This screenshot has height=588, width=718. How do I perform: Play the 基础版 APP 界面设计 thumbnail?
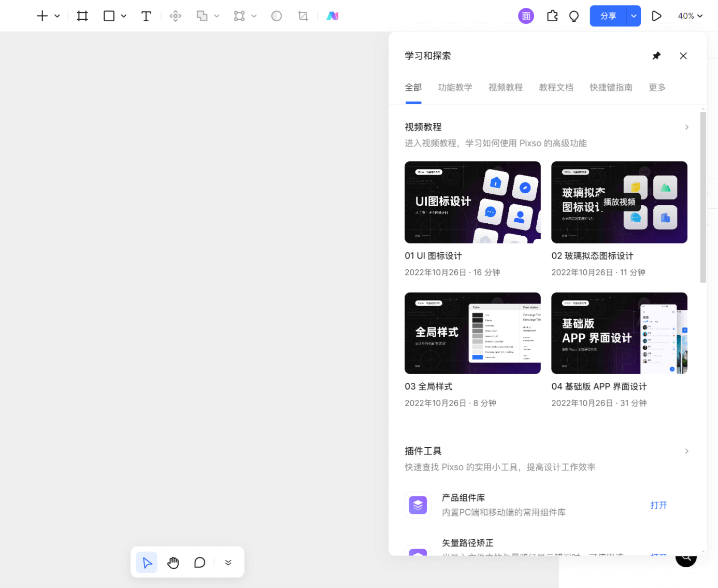[619, 333]
